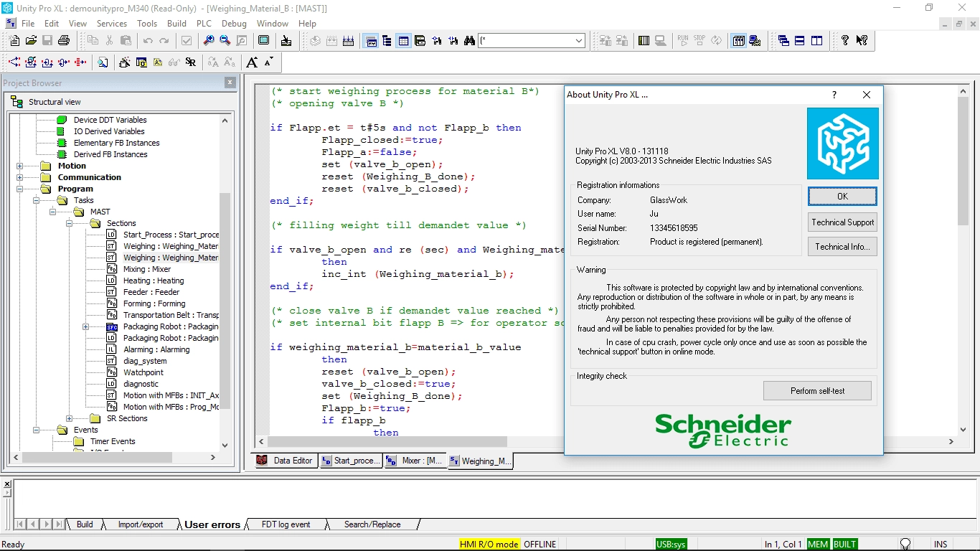
Task: Expand the Packaging Robot SFC section
Action: [x=86, y=326]
